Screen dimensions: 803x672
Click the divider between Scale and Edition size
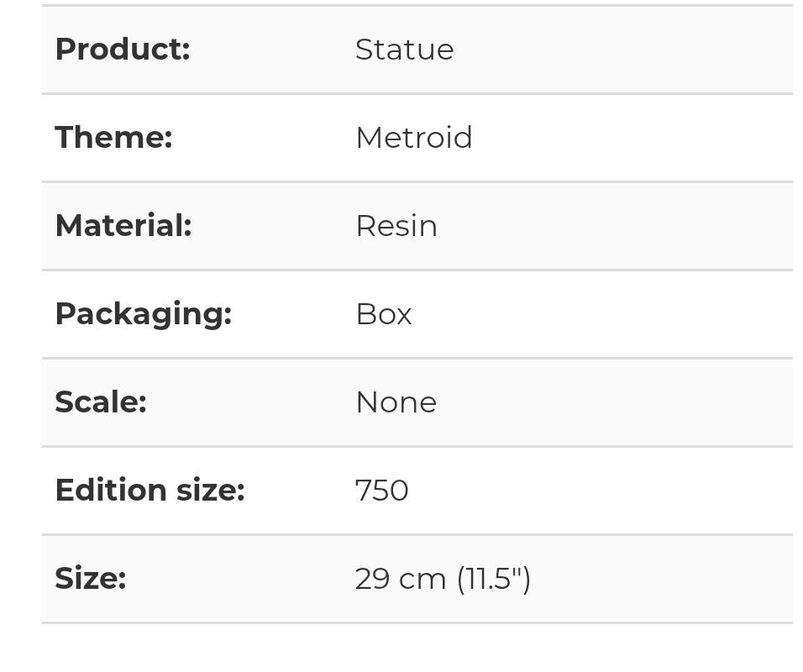point(417,446)
